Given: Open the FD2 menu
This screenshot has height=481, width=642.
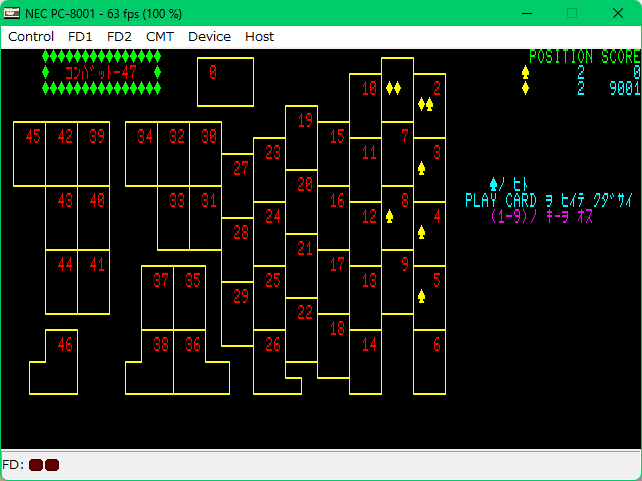Looking at the screenshot, I should 119,37.
